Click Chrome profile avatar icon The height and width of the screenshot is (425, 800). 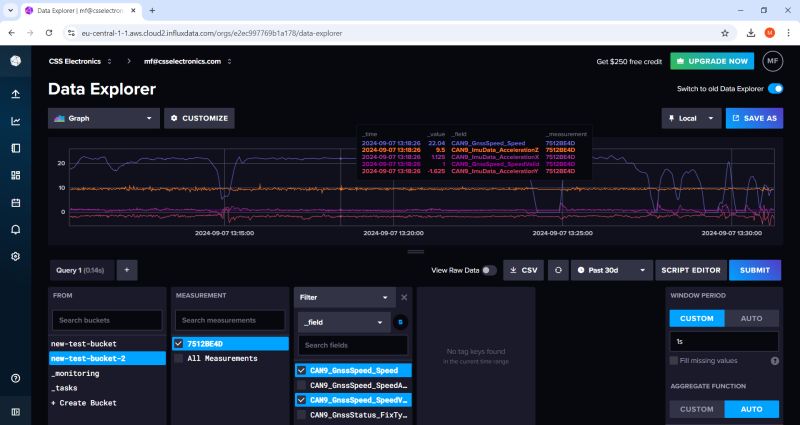click(769, 33)
